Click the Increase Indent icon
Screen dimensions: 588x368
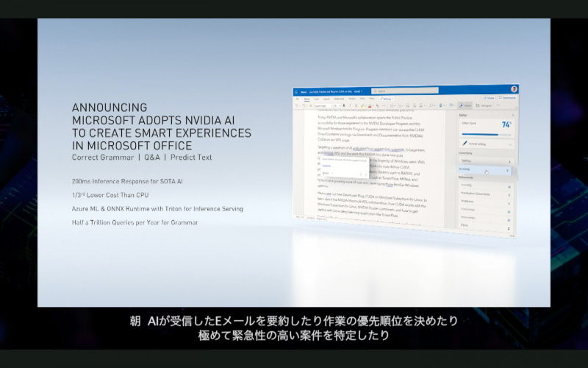(x=415, y=106)
